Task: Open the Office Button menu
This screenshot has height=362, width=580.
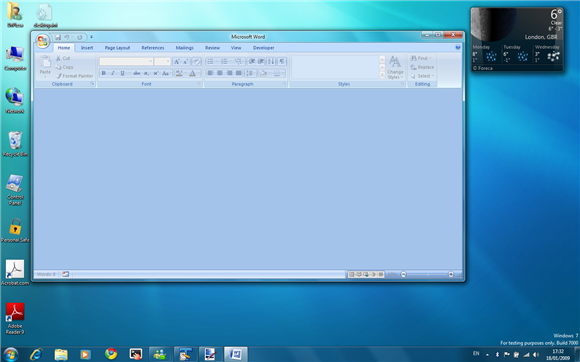Action: [x=43, y=41]
